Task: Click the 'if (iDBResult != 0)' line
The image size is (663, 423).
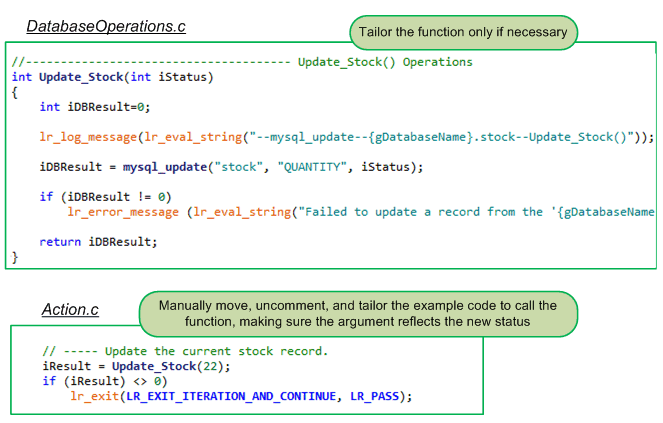Action: [x=105, y=197]
